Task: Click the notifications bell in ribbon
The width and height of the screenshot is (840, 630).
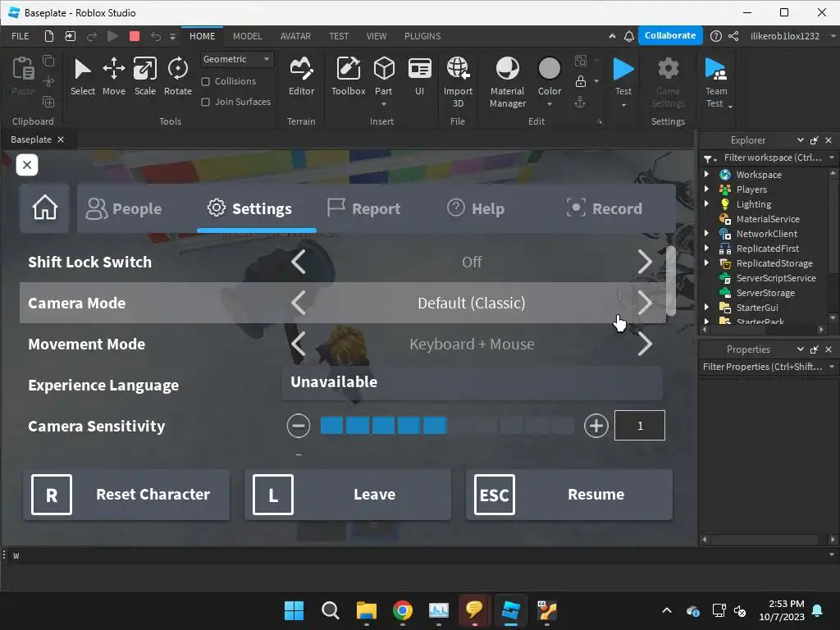Action: 629,36
